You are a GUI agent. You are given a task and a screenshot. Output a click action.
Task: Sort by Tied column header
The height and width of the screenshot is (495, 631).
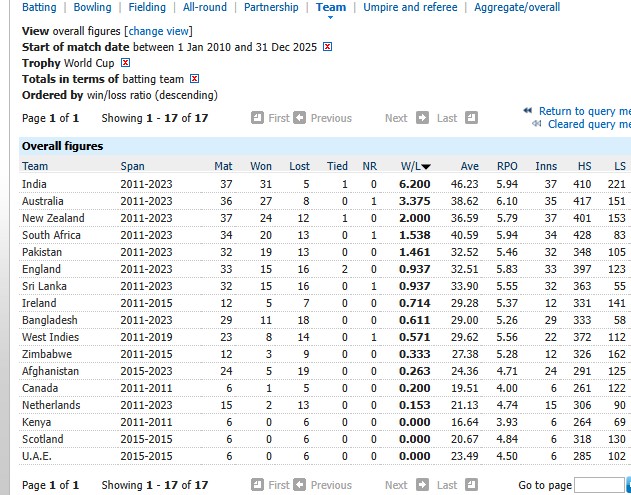[337, 166]
